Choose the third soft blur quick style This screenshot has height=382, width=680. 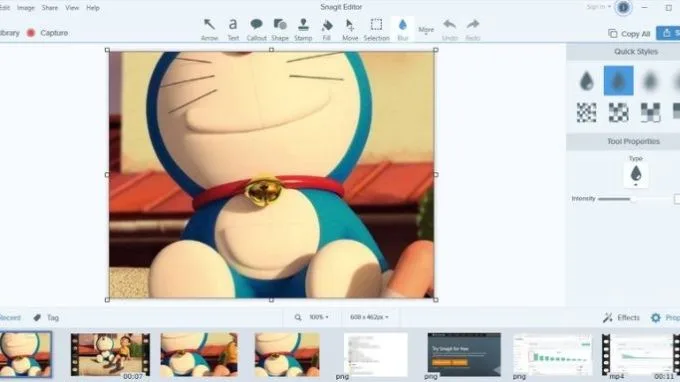(651, 81)
